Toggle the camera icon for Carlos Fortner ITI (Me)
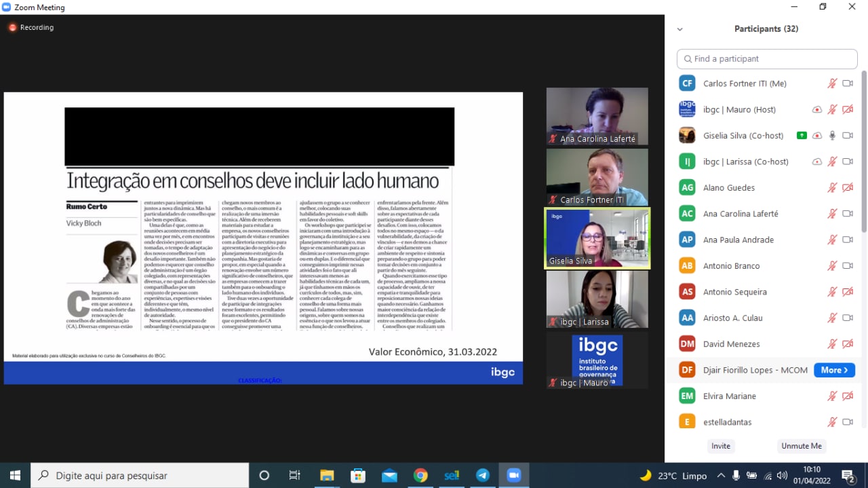Screen dimensions: 868x488 coord(848,83)
